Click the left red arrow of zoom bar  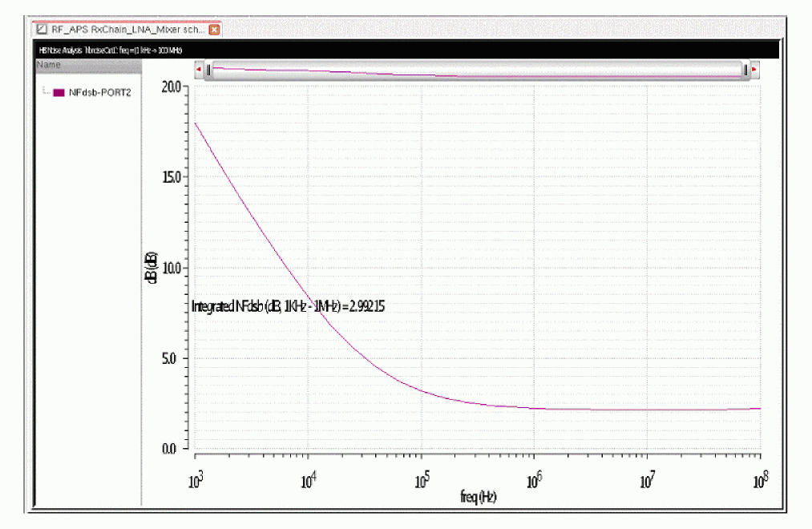click(199, 69)
